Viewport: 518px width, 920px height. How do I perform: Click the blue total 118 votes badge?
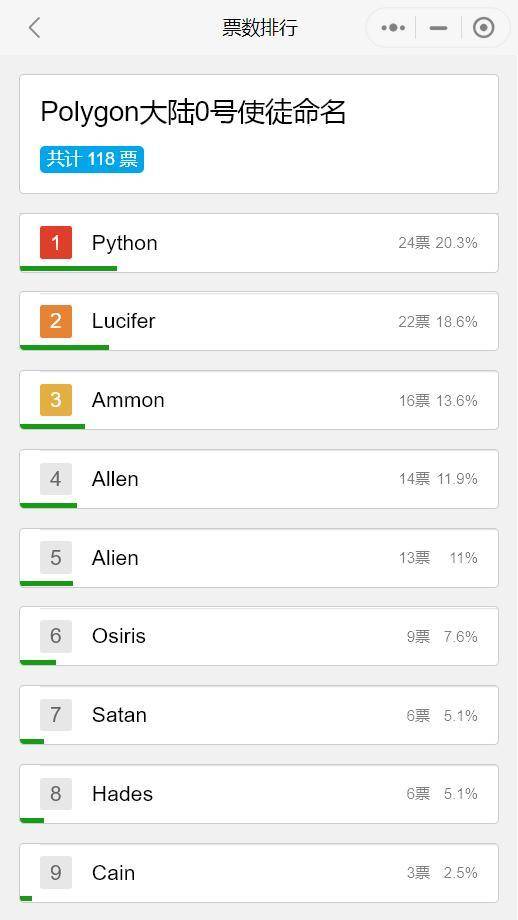point(92,160)
